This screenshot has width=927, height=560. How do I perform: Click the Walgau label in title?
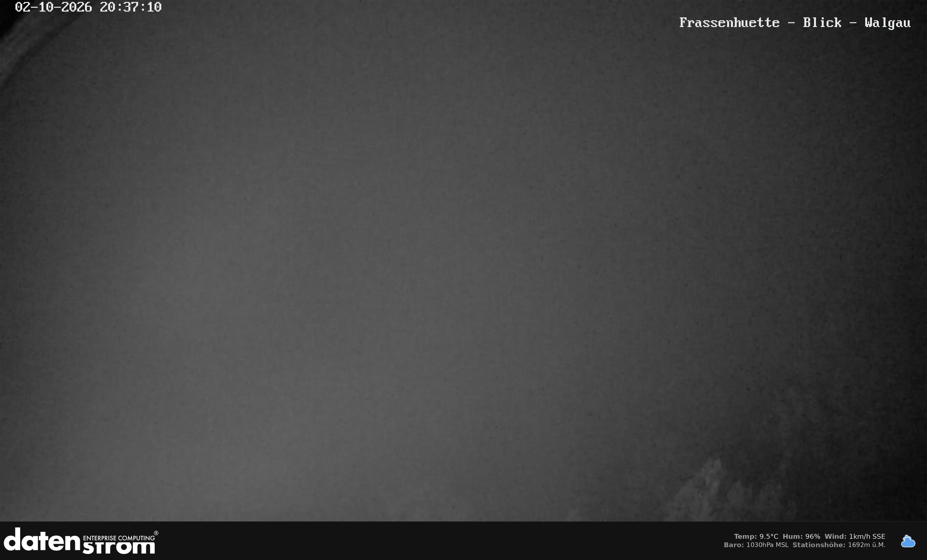tap(887, 23)
